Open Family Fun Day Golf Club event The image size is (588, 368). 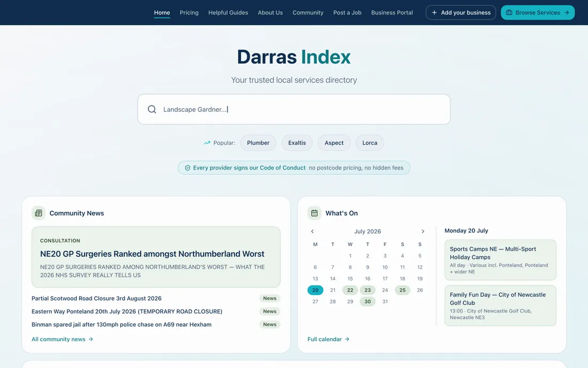point(500,306)
